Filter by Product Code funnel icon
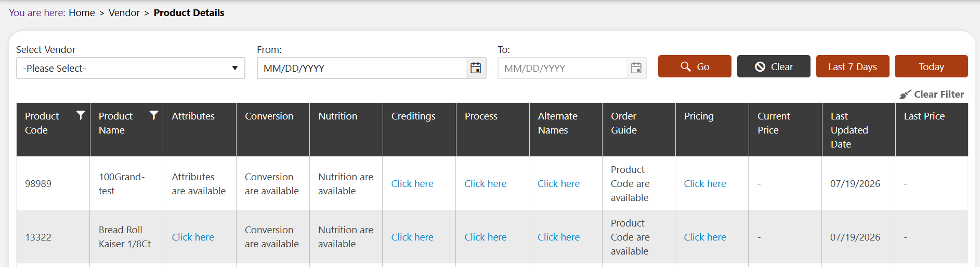The width and height of the screenshot is (980, 267). (81, 115)
